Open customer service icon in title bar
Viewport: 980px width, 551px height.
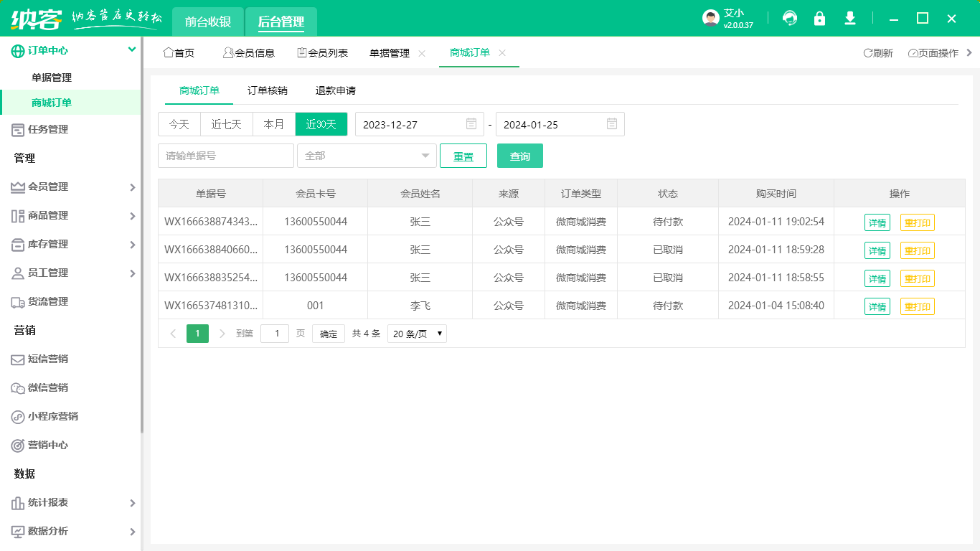coord(789,18)
